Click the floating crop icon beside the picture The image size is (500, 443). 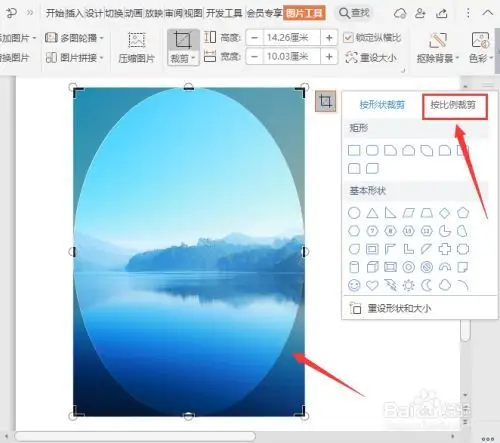pyautogui.click(x=325, y=101)
